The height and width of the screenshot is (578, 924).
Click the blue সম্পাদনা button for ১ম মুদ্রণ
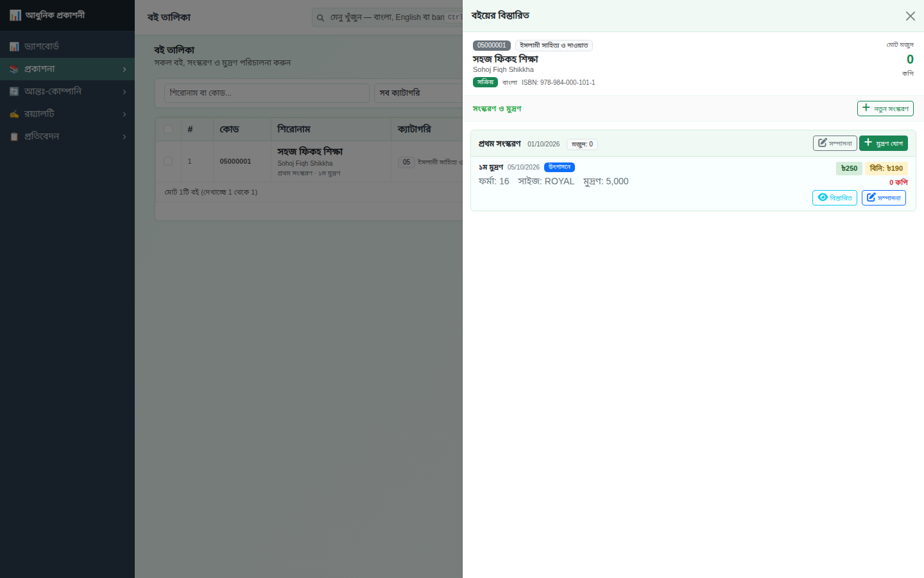[884, 198]
